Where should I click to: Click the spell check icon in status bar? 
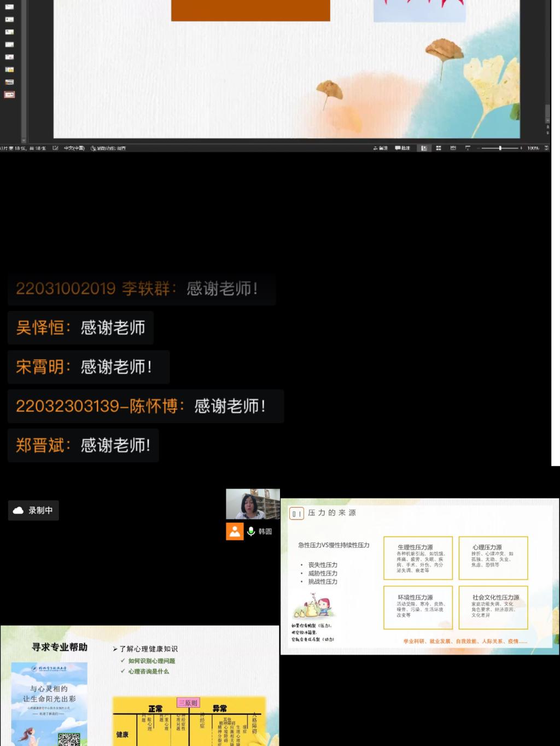coord(55,148)
